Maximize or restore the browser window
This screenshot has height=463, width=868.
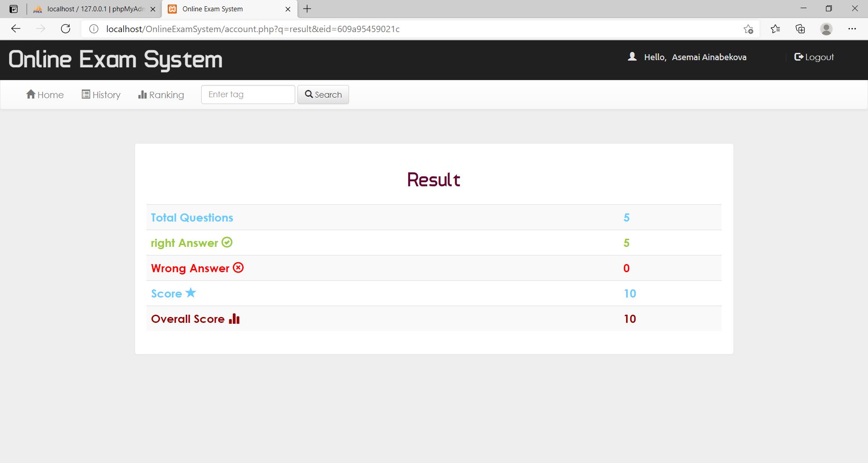click(829, 9)
